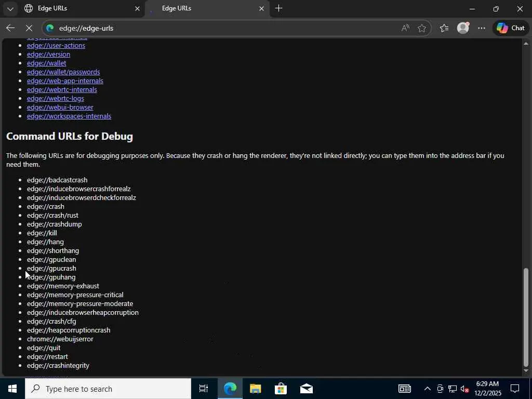Click the edge://inducebrowsercrashforrealz text
The image size is (532, 399).
point(79,189)
